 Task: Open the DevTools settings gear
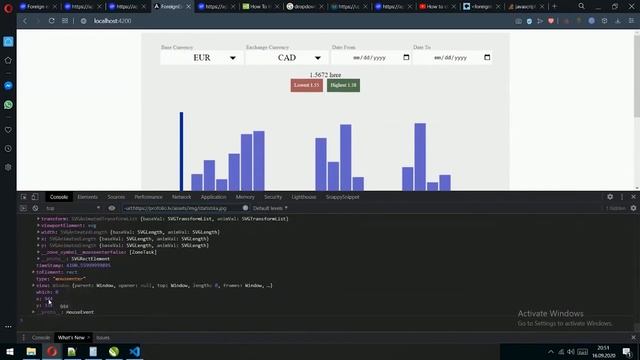coord(610,197)
